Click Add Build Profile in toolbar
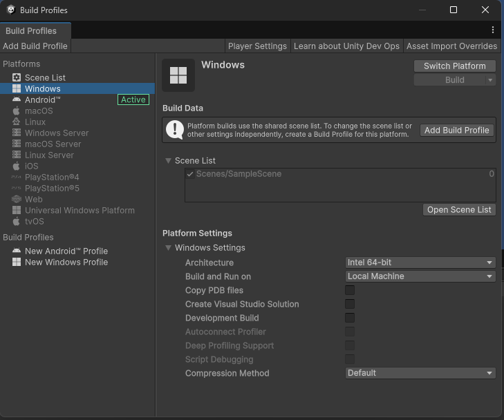The image size is (504, 420). pos(35,46)
